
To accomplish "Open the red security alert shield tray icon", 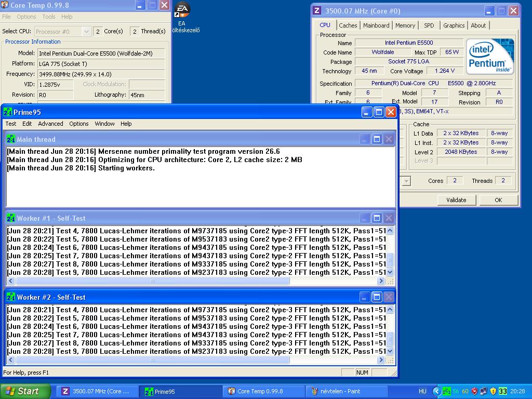I will tap(474, 391).
